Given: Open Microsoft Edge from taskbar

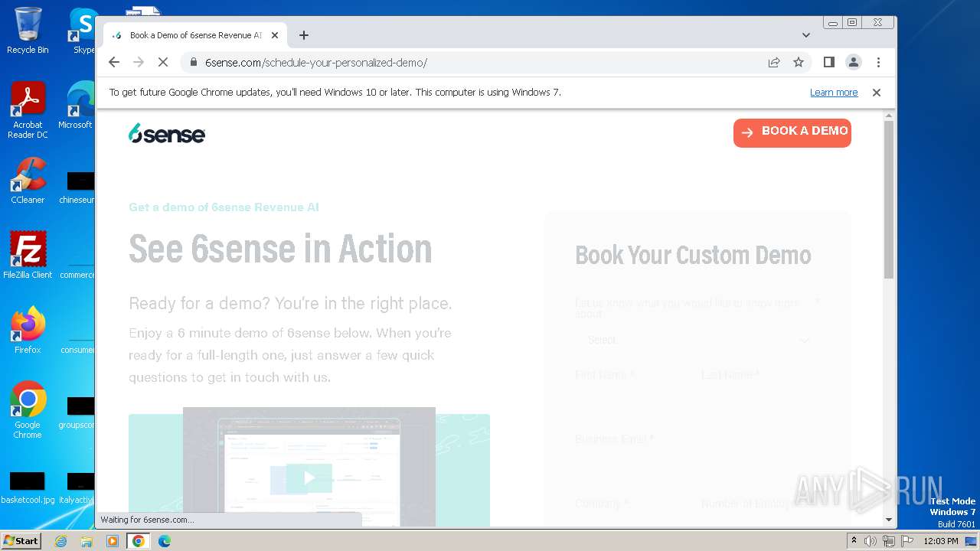Looking at the screenshot, I should point(164,541).
